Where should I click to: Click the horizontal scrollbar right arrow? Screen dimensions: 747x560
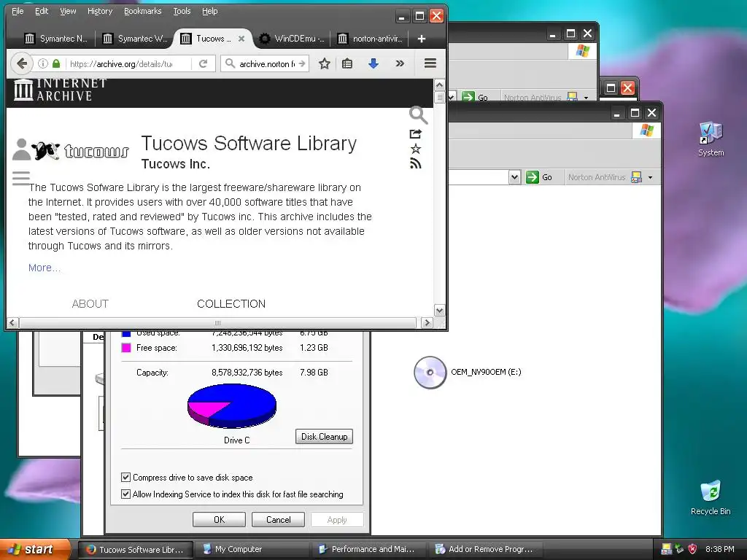(x=427, y=323)
